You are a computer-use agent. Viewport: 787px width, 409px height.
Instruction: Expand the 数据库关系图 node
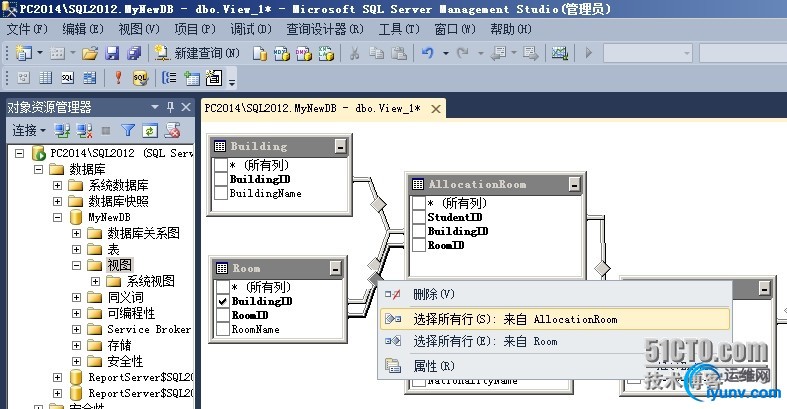click(x=76, y=233)
